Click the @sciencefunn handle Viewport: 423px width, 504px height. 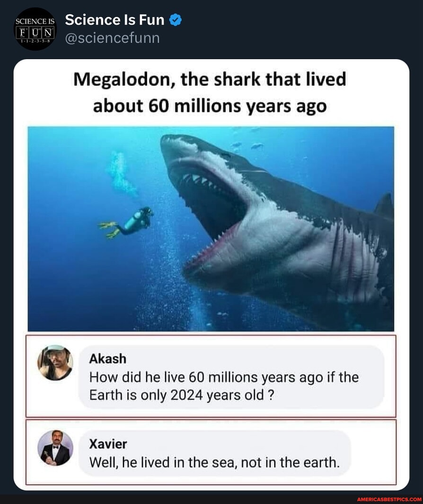click(x=112, y=37)
